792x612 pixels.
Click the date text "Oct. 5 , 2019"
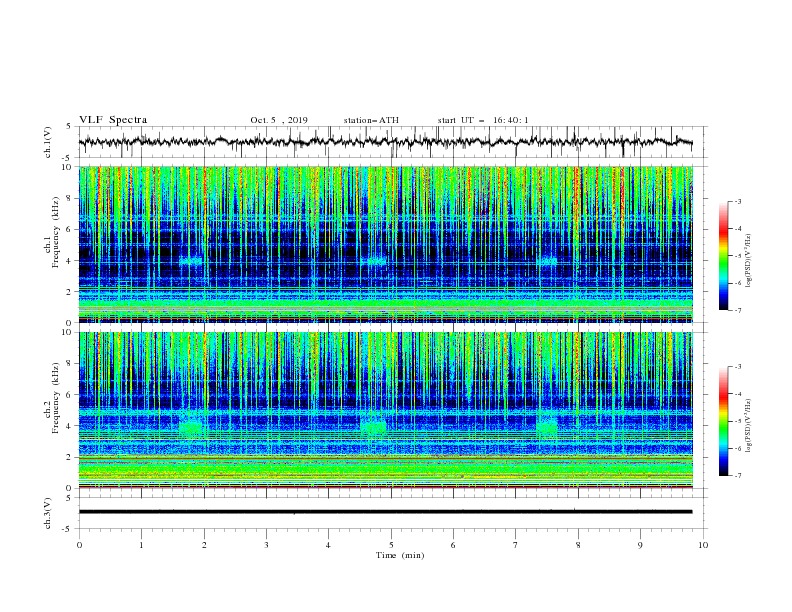pyautogui.click(x=279, y=120)
